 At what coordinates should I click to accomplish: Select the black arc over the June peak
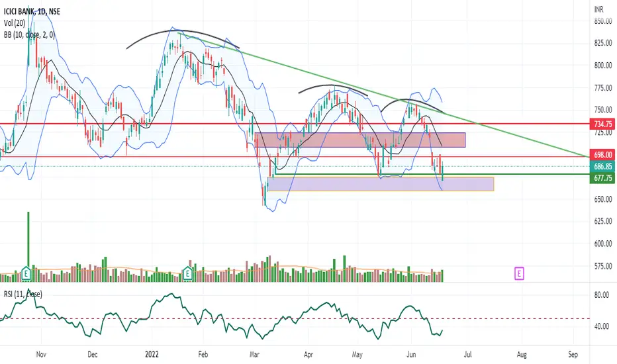(x=409, y=100)
